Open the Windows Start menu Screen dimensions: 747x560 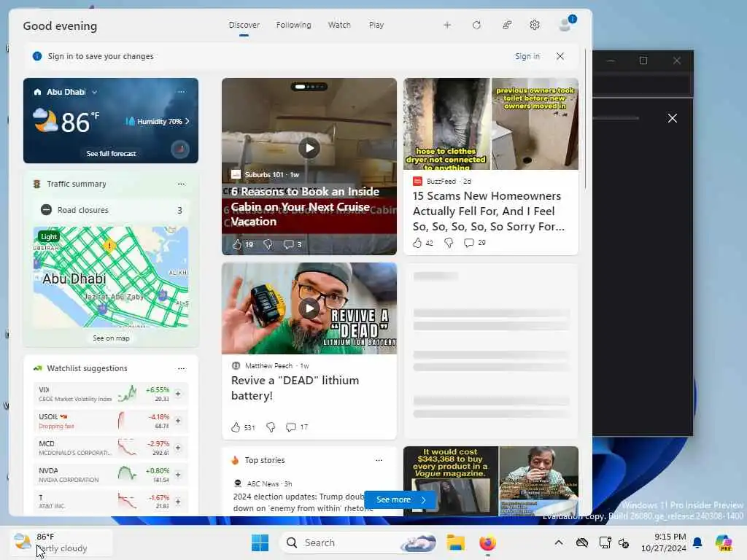pyautogui.click(x=260, y=542)
